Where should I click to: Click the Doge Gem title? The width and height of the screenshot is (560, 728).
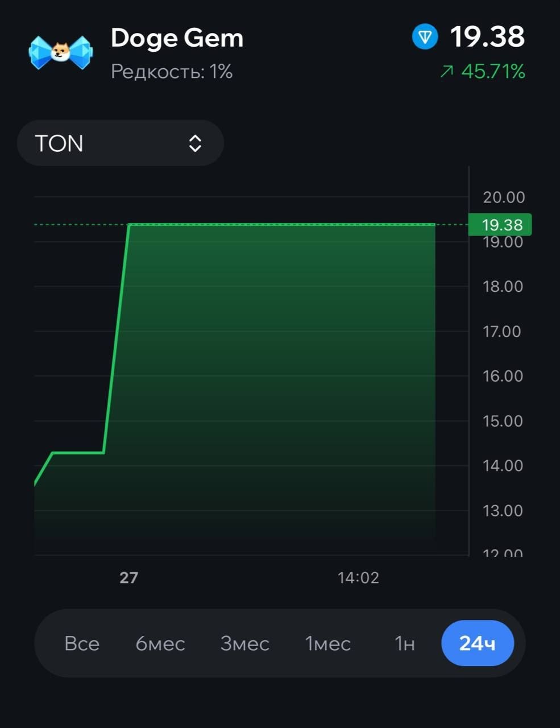[177, 38]
